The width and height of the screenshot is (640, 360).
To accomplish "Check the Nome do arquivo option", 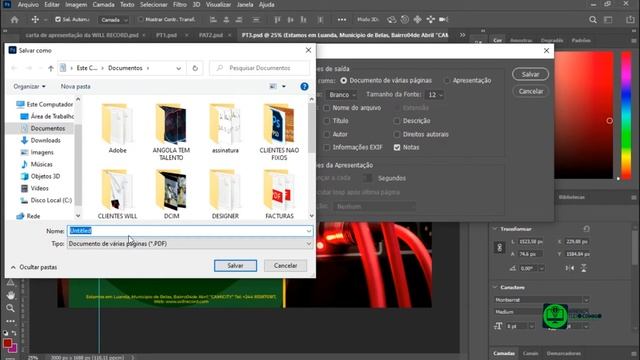I will (x=327, y=108).
